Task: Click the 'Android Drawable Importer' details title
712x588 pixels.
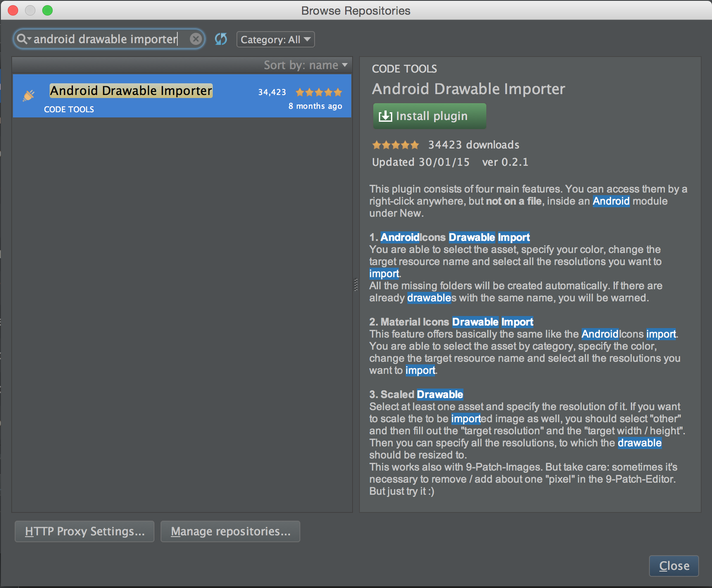Action: tap(469, 89)
